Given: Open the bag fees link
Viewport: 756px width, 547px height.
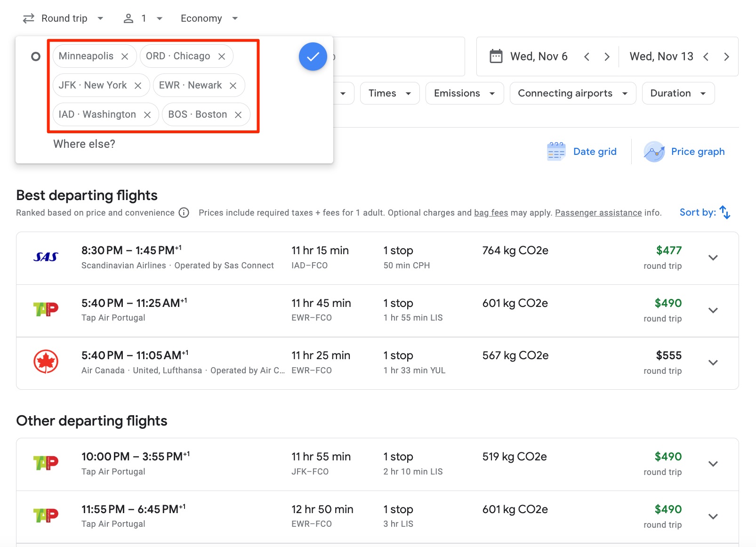Looking at the screenshot, I should click(x=491, y=212).
